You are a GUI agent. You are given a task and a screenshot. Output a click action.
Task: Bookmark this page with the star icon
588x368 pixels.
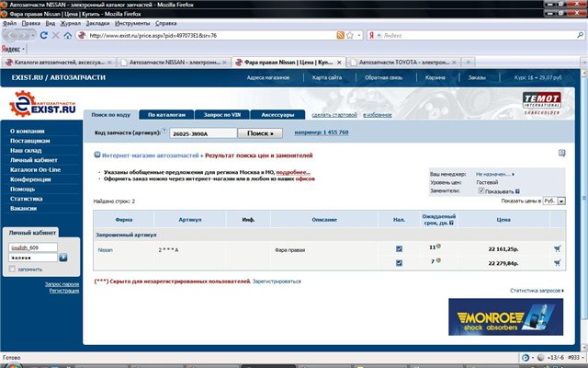coord(350,35)
